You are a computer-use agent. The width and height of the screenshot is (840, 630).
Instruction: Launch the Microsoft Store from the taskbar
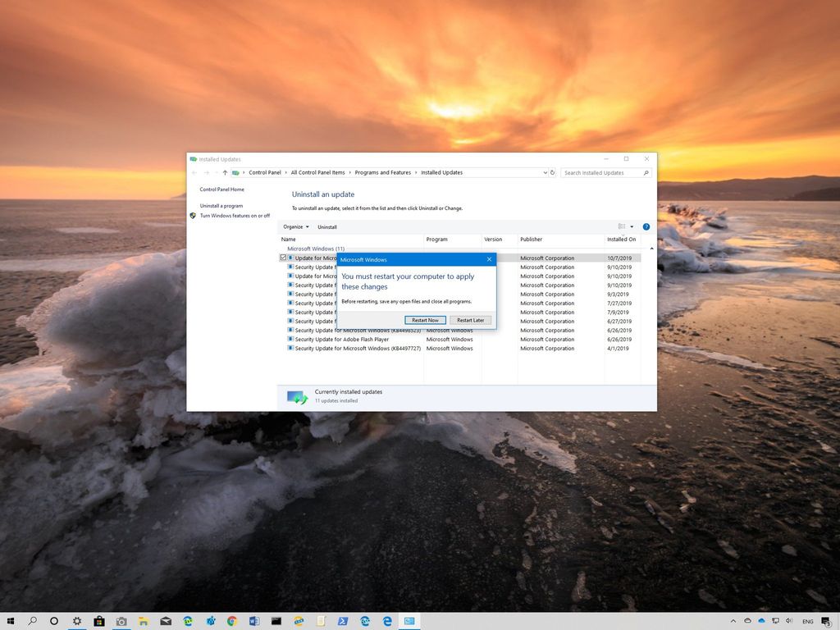[99, 621]
